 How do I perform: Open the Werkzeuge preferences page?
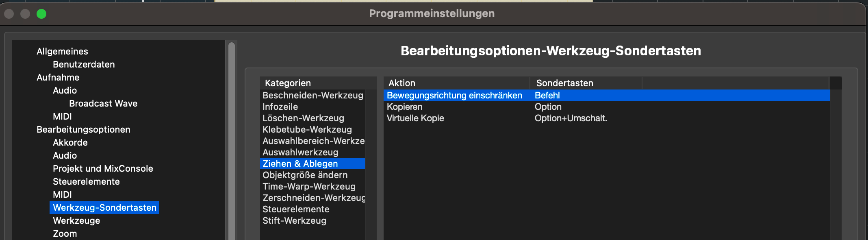76,220
